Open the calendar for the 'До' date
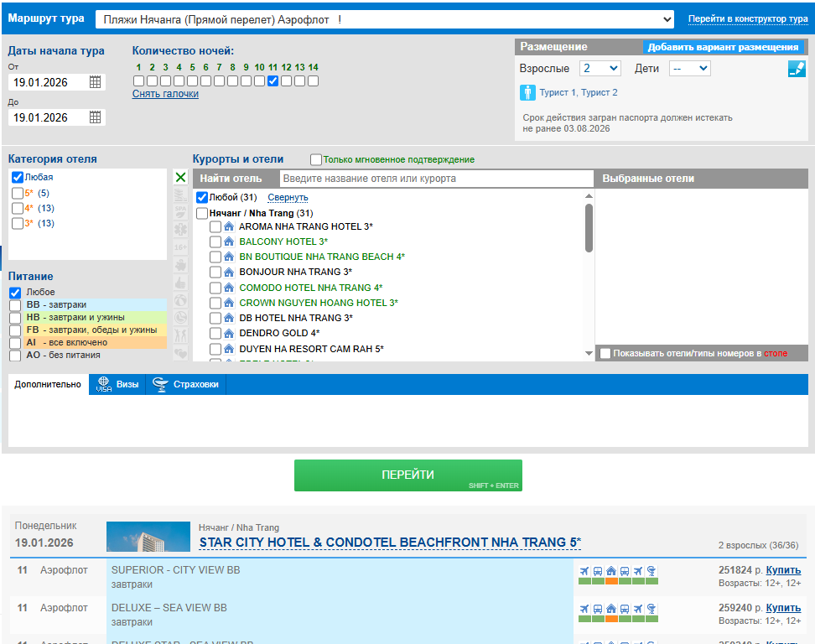This screenshot has width=815, height=644. click(x=96, y=117)
